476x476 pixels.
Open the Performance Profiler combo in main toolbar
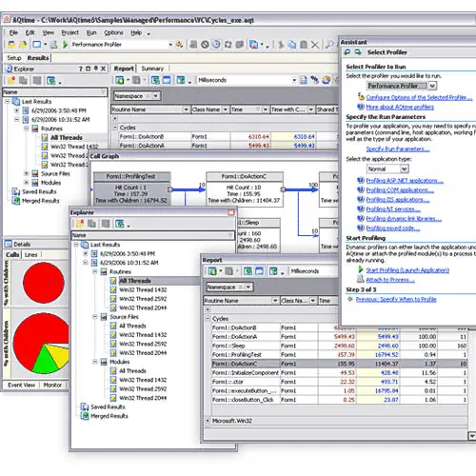point(170,45)
